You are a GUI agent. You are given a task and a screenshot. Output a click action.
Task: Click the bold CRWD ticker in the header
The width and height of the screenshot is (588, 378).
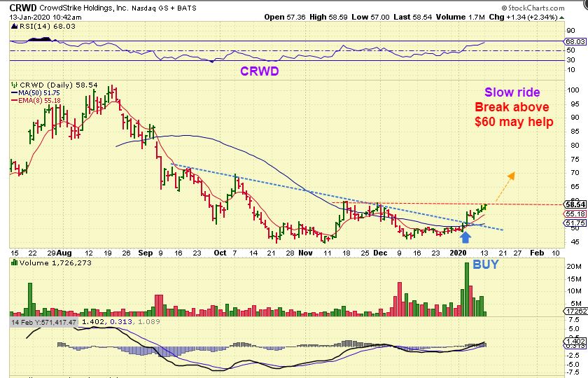point(23,8)
